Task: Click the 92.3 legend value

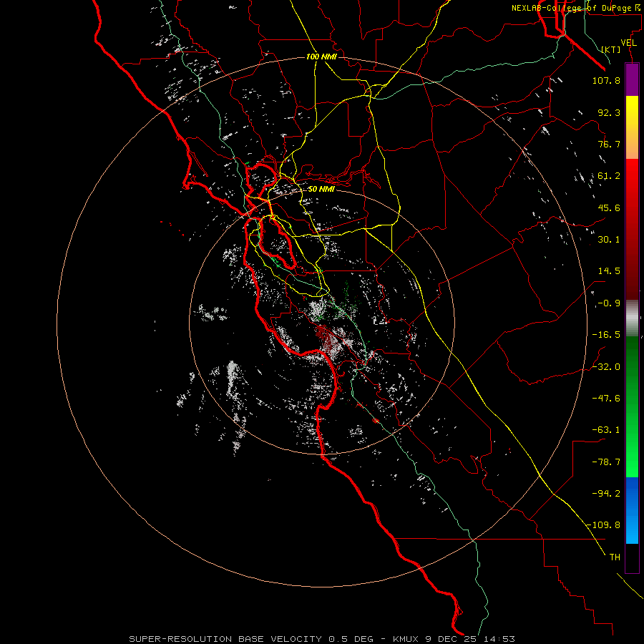Action: (609, 112)
